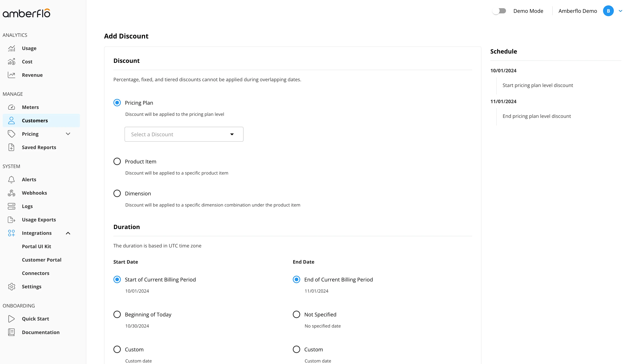Click the Logs server icon
Image resolution: width=635 pixels, height=364 pixels.
(x=12, y=206)
